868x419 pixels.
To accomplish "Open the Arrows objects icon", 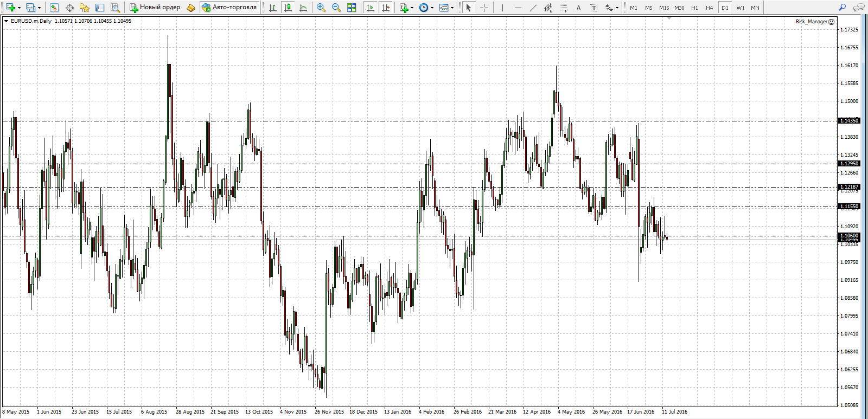I will point(609,8).
